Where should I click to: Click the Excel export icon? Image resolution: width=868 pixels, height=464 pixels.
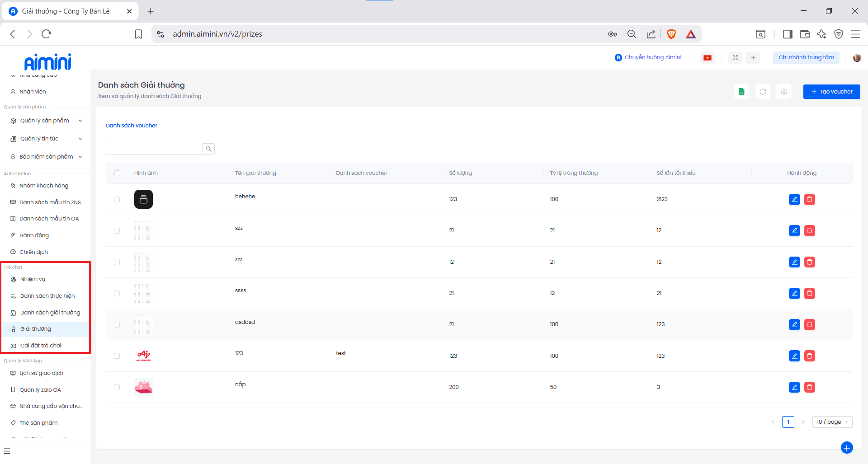[x=741, y=92]
